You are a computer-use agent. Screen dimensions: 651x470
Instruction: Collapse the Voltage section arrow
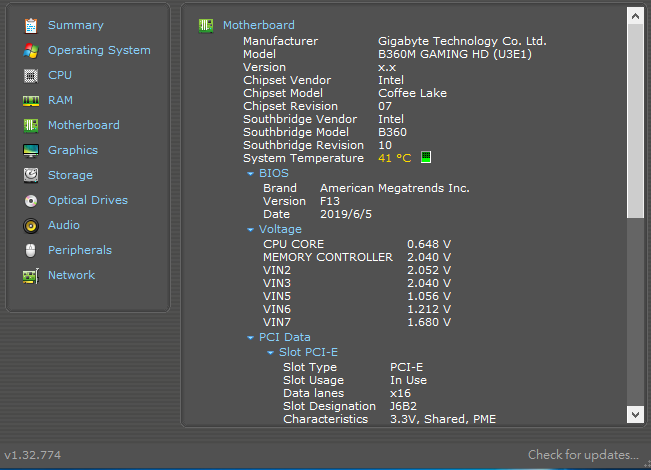coord(250,230)
